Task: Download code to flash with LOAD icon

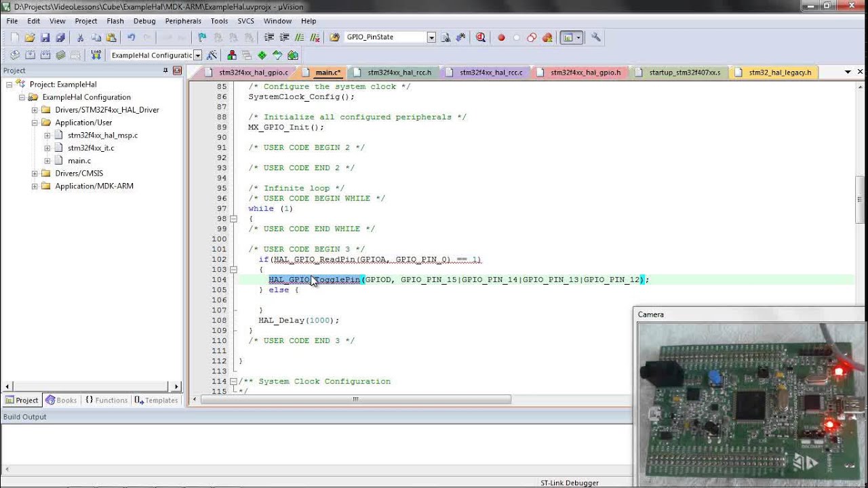Action: tap(96, 55)
